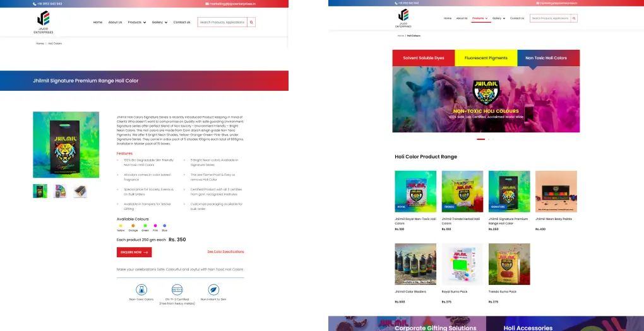Click the Jhilmil tiger logo on the banner

point(486,93)
